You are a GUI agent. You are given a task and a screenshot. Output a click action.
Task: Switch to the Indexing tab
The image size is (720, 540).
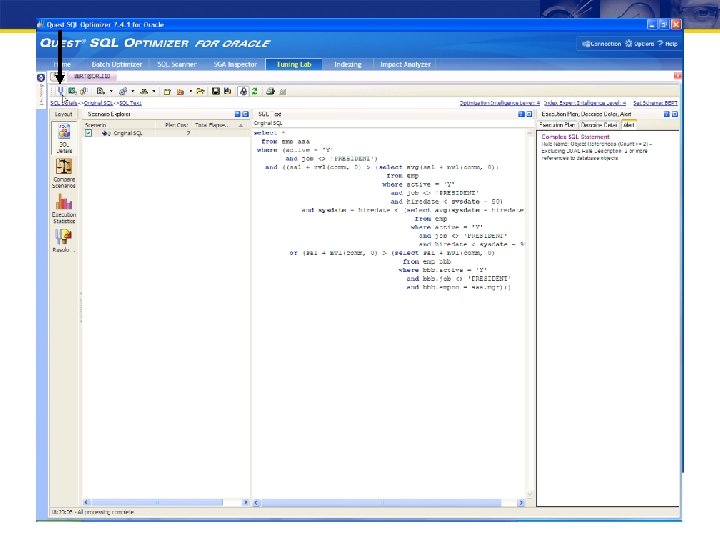tap(348, 64)
